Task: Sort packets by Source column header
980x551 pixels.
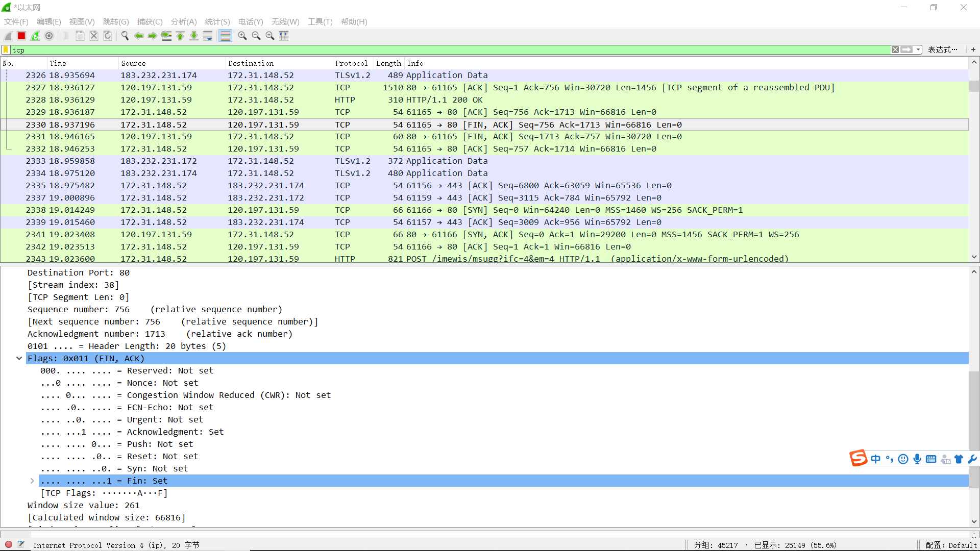Action: click(172, 63)
